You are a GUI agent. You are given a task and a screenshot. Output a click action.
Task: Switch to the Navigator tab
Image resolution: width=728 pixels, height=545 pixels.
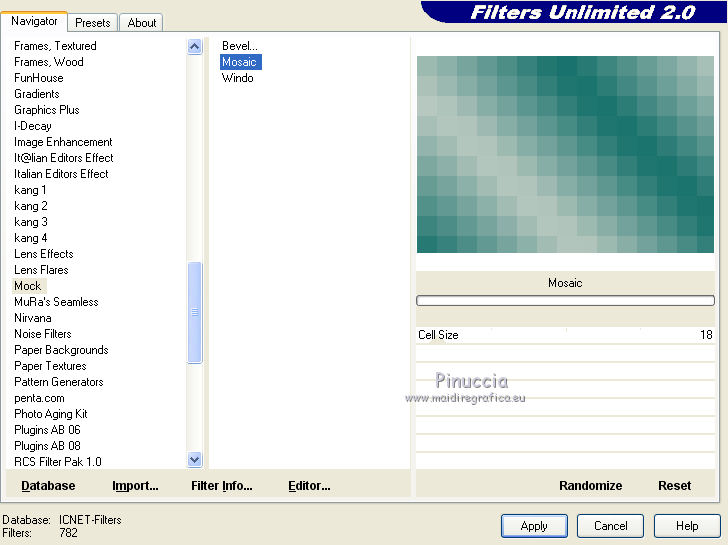point(34,21)
